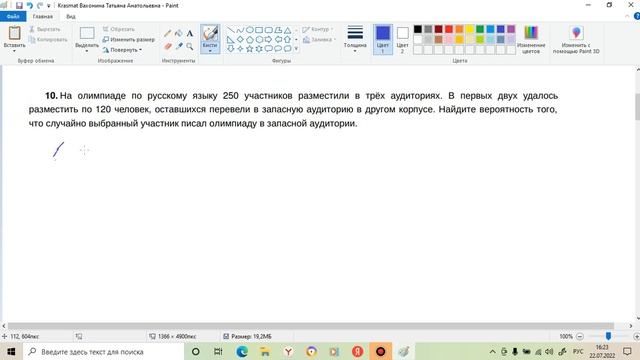
Task: Click the Redo arrow in title bar
Action: coord(40,5)
